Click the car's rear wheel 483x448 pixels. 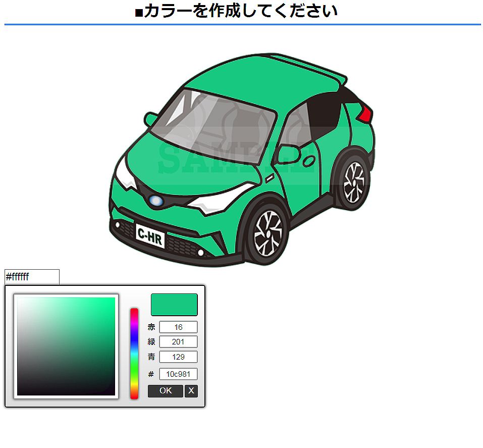click(354, 182)
